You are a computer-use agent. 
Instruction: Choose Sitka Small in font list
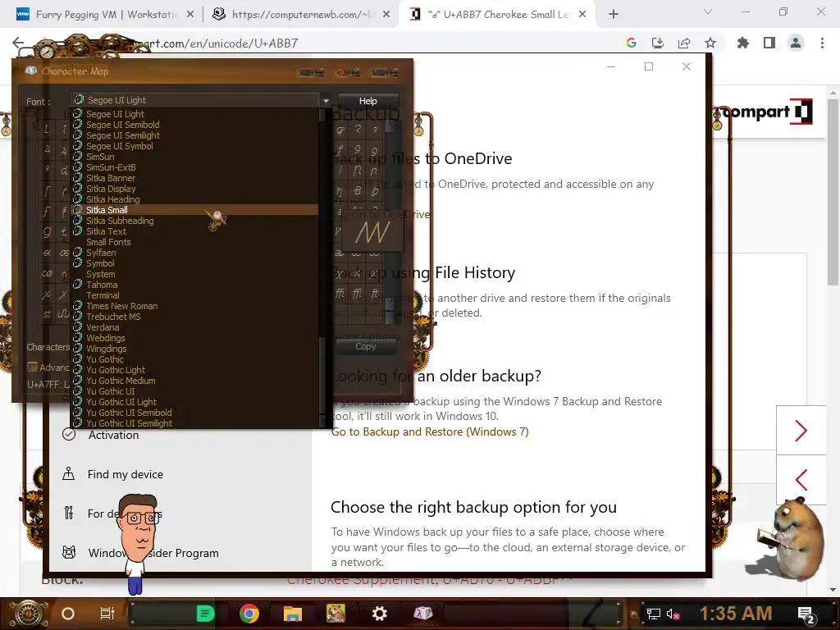(194, 210)
